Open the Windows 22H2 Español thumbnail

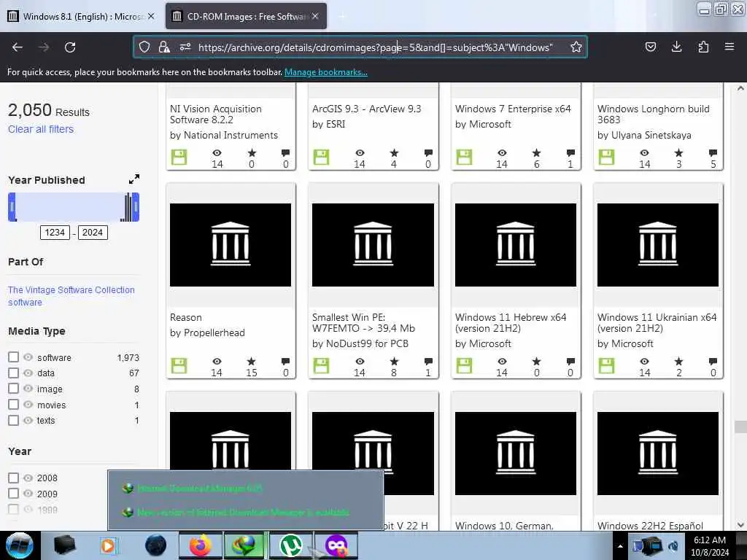click(658, 454)
